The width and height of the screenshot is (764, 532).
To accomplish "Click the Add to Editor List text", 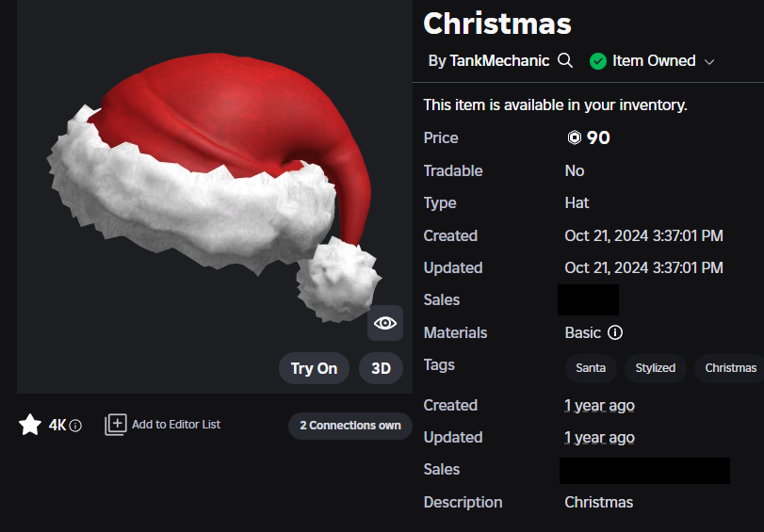I will [x=176, y=425].
